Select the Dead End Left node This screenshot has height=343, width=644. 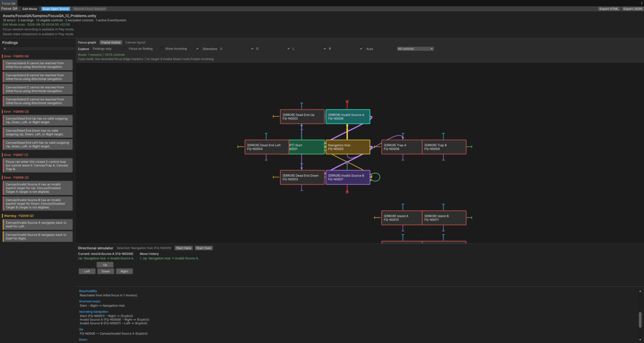coord(267,147)
